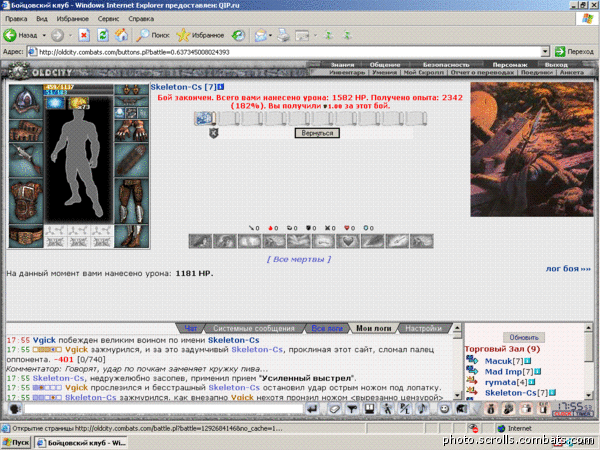The width and height of the screenshot is (600, 450).
Task: Click the Mail envelope toolbar icon
Action: point(261,35)
